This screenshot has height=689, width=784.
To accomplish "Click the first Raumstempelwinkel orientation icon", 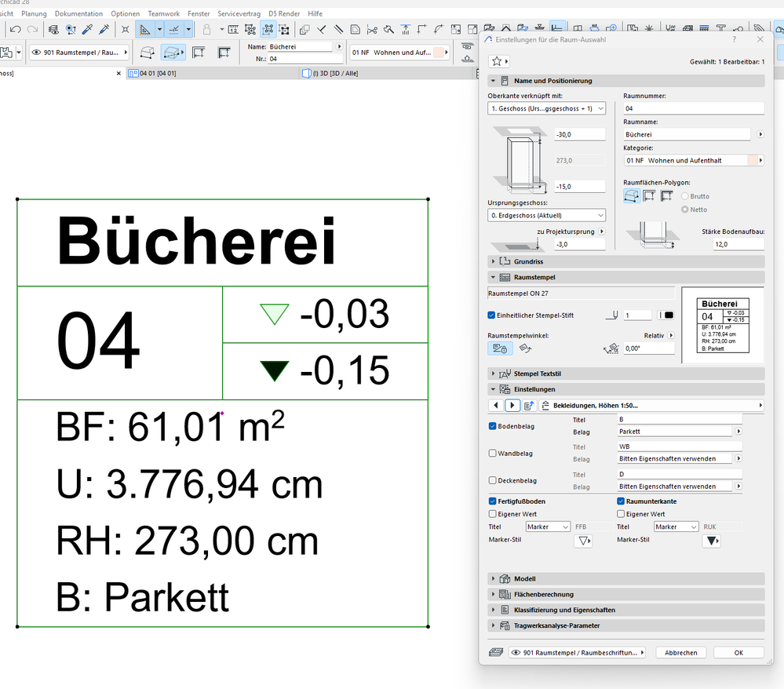I will [x=499, y=348].
